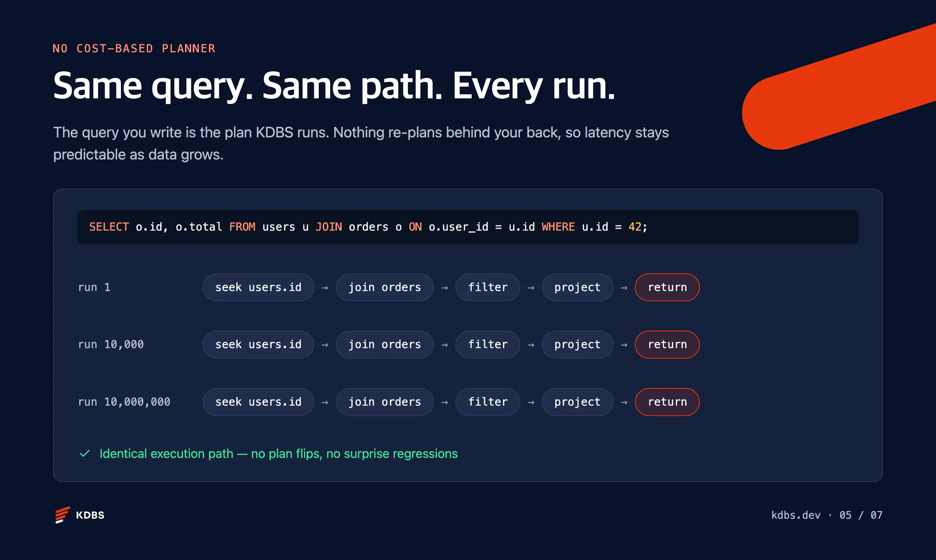Click the 'KDBS' brand name in footer
The height and width of the screenshot is (560, 936).
(x=90, y=515)
